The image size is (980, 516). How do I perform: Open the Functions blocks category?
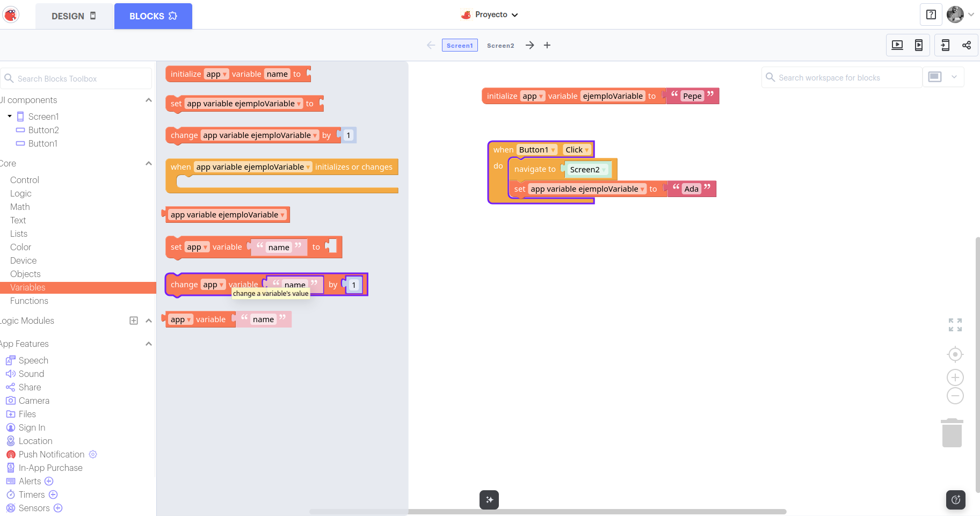(29, 301)
